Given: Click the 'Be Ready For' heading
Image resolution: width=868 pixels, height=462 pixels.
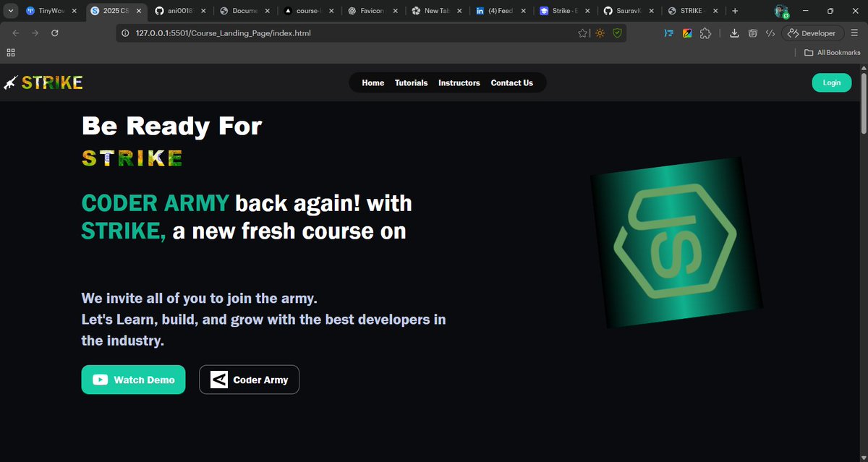Looking at the screenshot, I should 171,127.
